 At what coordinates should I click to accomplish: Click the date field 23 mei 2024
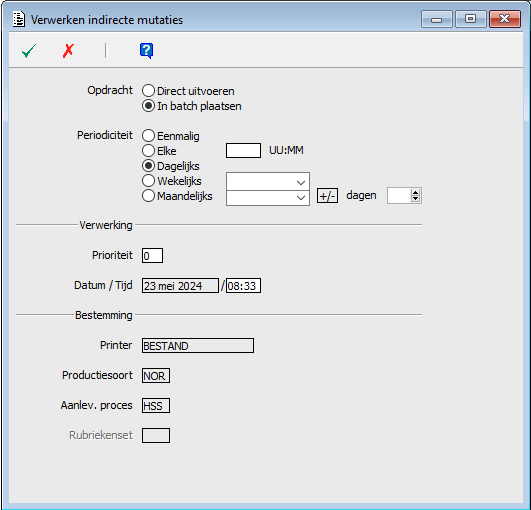pyautogui.click(x=180, y=285)
